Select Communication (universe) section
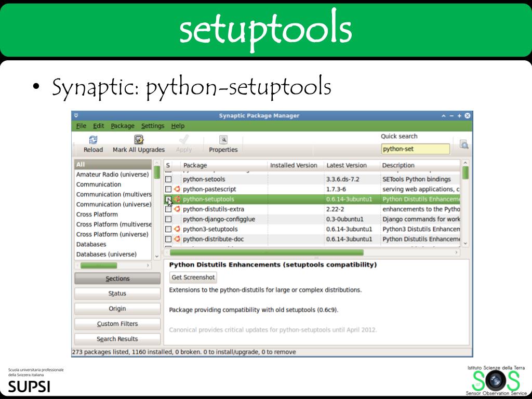This screenshot has height=399, width=532. (113, 204)
